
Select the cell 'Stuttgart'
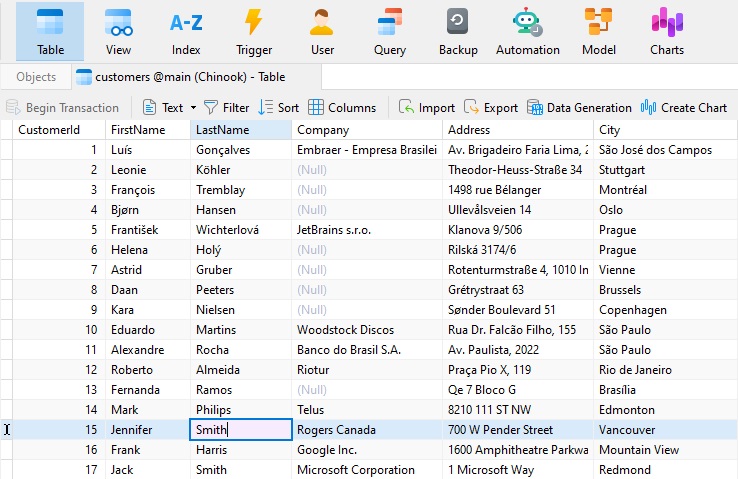click(666, 170)
